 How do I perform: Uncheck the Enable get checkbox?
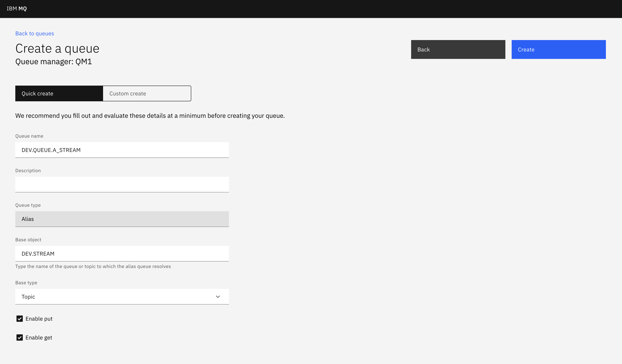coord(19,337)
